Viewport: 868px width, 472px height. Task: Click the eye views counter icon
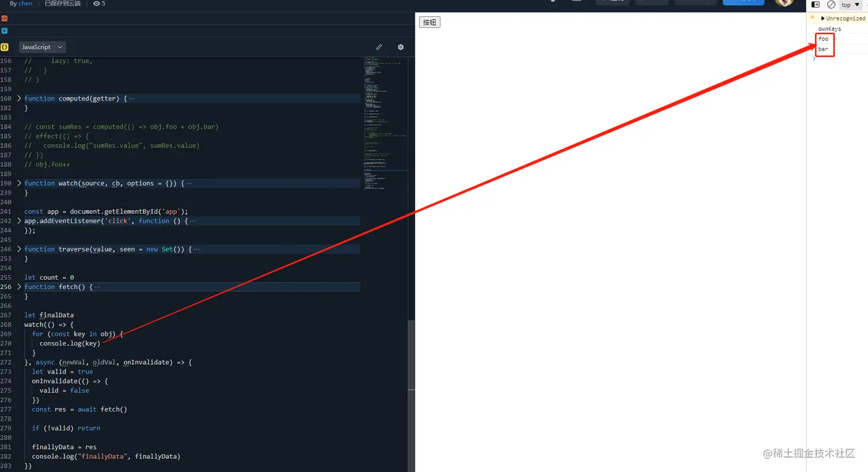point(96,3)
